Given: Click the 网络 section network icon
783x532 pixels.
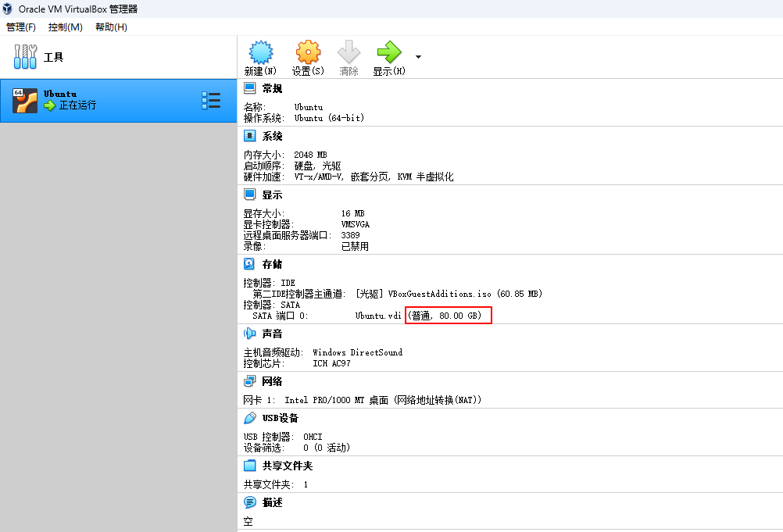Looking at the screenshot, I should 250,381.
